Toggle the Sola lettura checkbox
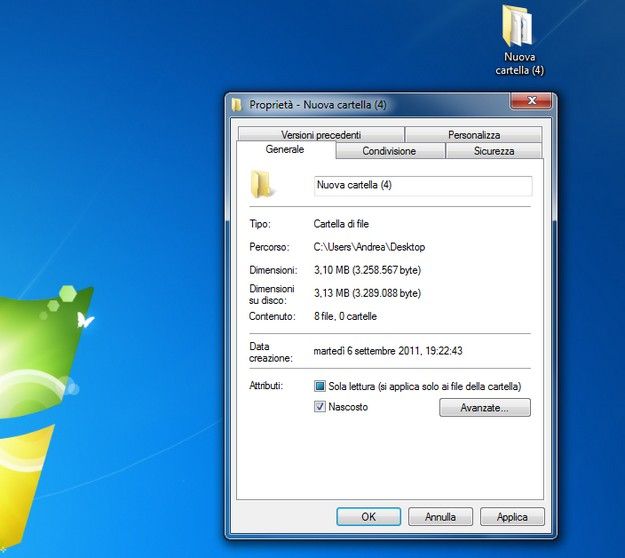This screenshot has width=625, height=558. [320, 386]
